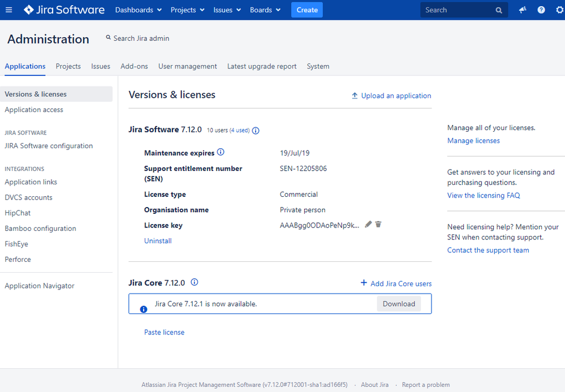Click the Create button
Screen dimensions: 565x392
[x=307, y=10]
